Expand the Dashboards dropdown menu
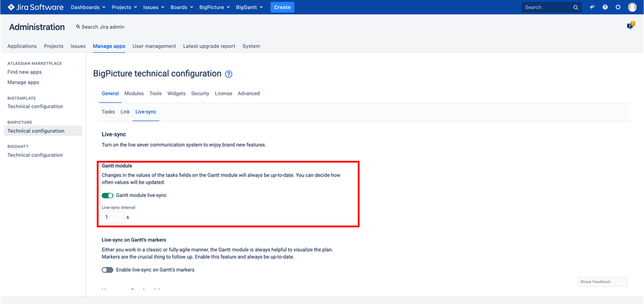 [88, 7]
